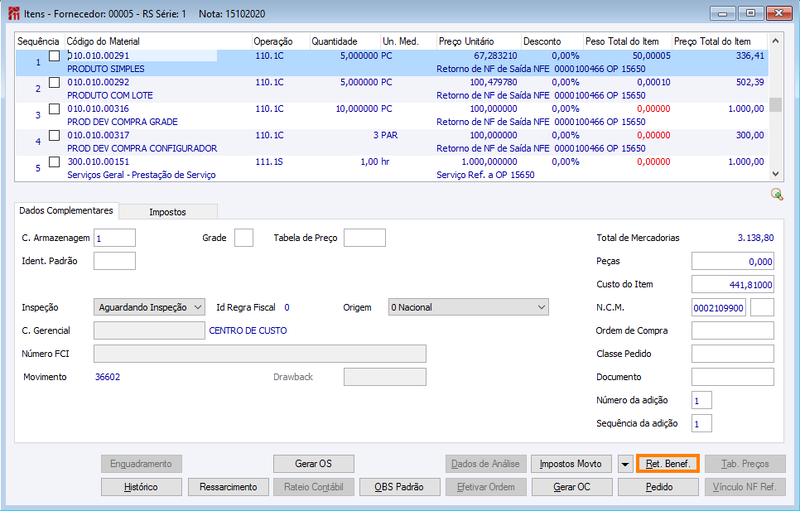Viewport: 800px width, 511px height.
Task: Click the Ressarcimento button
Action: coord(228,487)
